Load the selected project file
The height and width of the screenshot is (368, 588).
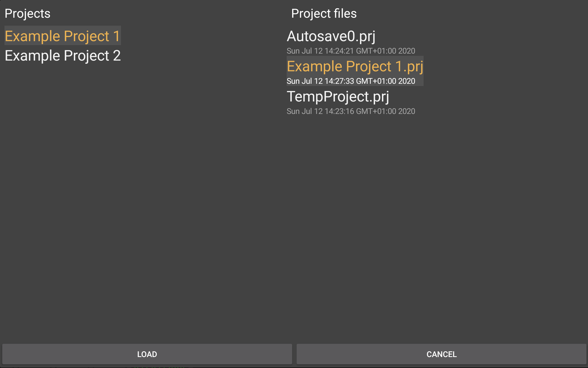coord(147,354)
